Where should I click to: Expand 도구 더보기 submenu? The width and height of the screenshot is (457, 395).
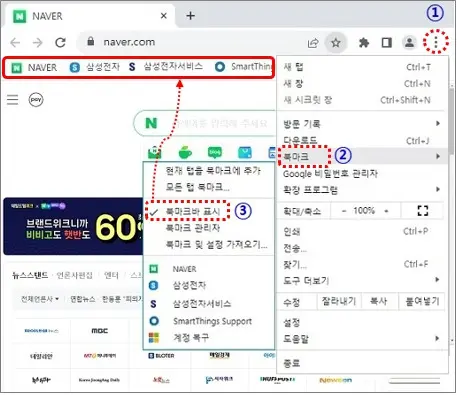[362, 281]
